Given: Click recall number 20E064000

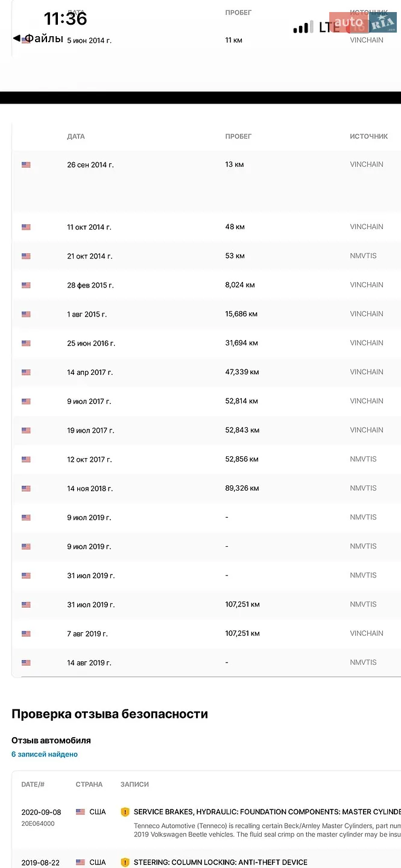Looking at the screenshot, I should (38, 823).
